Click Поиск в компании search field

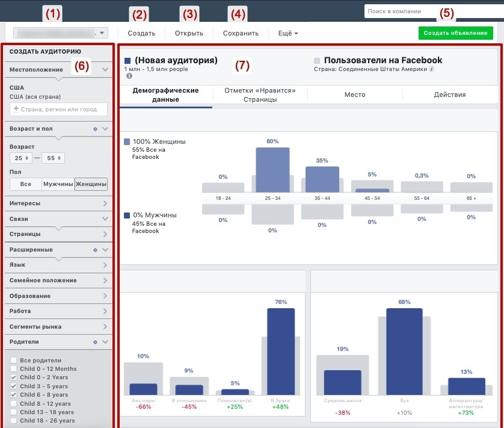(x=434, y=11)
